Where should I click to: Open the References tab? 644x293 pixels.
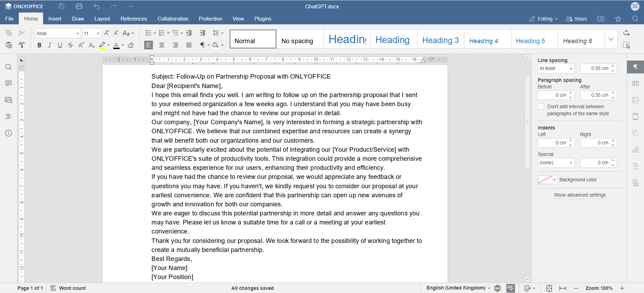tap(133, 19)
